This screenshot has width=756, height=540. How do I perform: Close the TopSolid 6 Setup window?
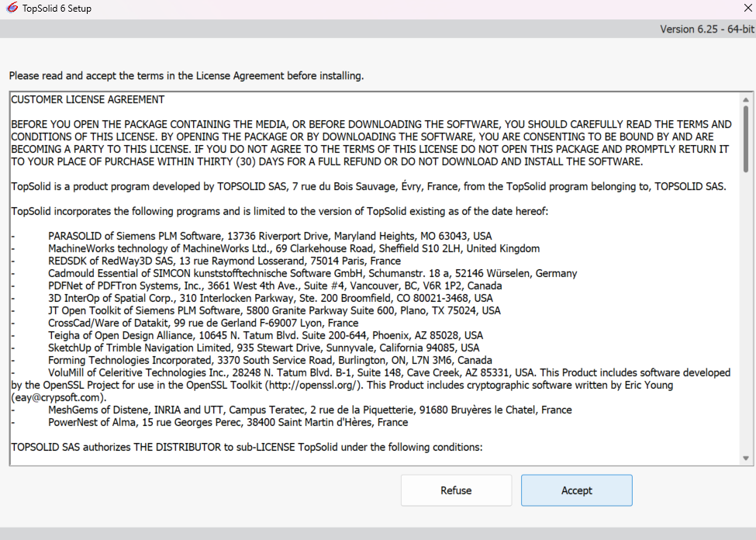[747, 8]
